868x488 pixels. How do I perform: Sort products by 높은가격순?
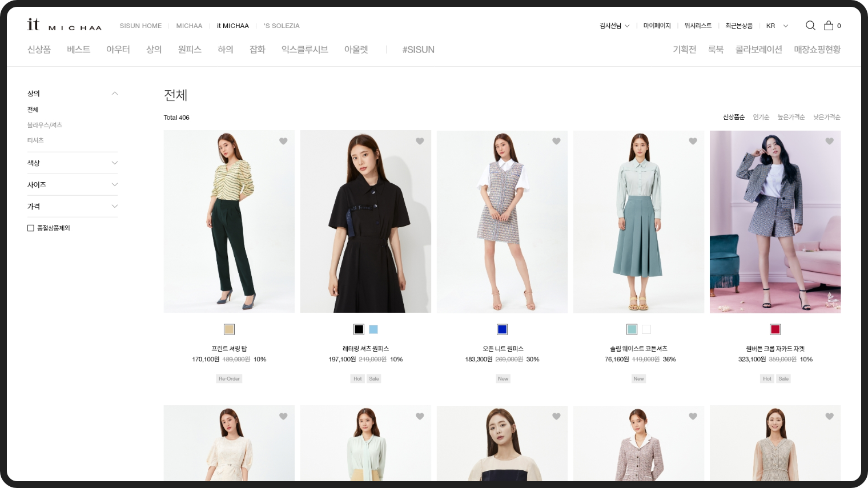[x=791, y=117]
